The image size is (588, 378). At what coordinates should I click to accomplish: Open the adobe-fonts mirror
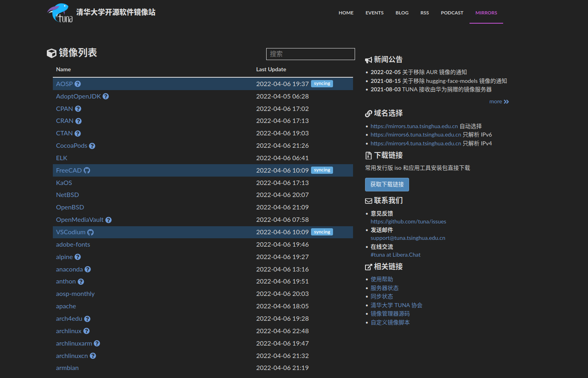73,245
